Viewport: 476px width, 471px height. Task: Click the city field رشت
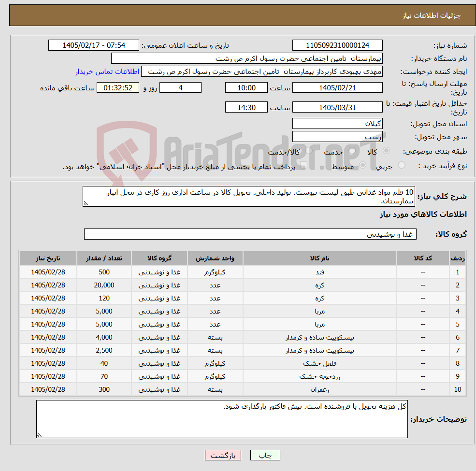(337, 137)
